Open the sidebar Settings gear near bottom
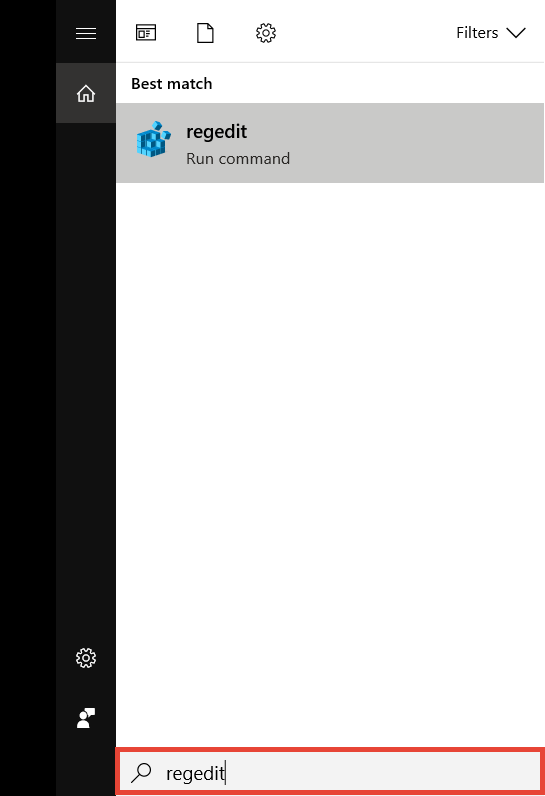 pos(86,658)
